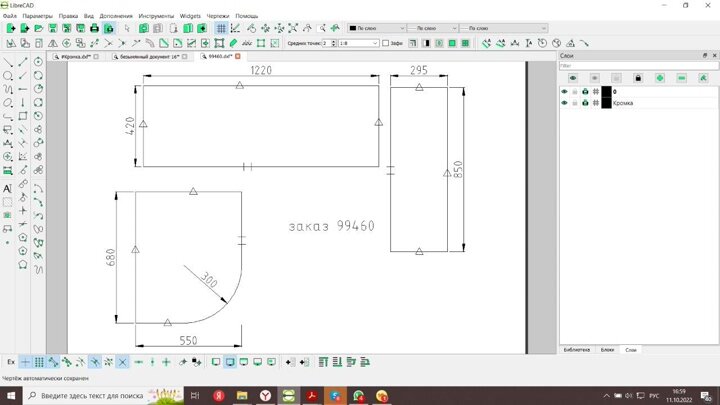Select the Line tool in left toolbar
720x405 pixels.
[8, 62]
